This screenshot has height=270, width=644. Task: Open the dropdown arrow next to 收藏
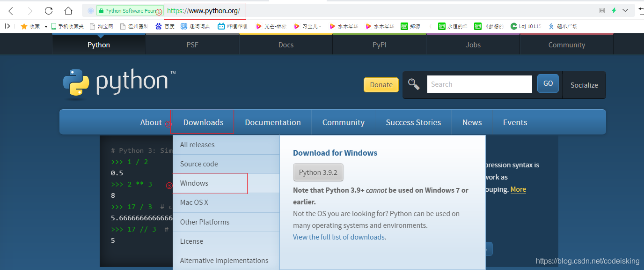click(46, 27)
